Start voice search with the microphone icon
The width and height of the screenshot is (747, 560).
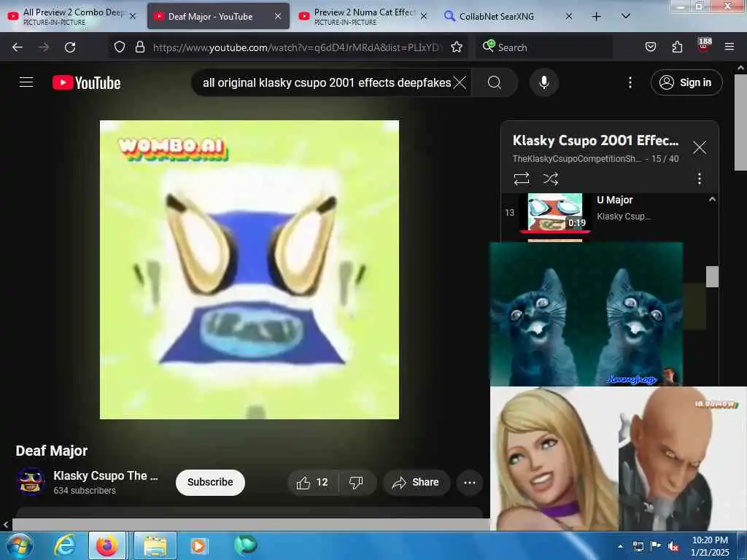544,82
